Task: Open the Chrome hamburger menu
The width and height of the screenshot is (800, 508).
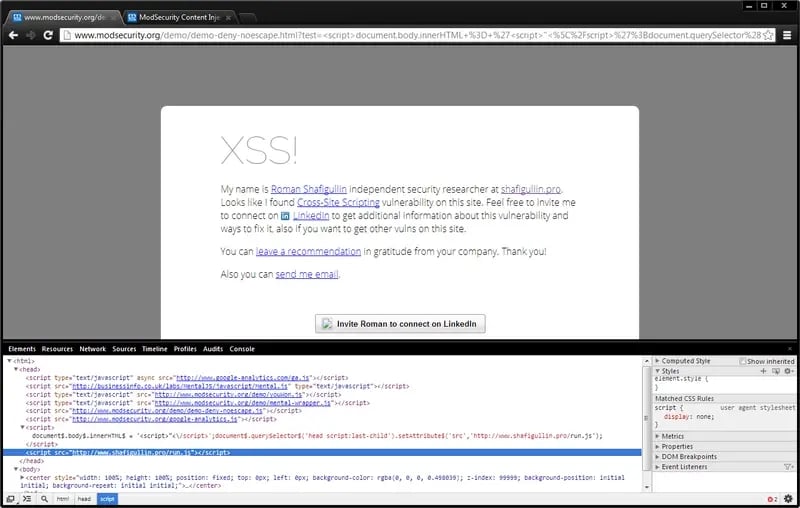Action: tap(786, 35)
